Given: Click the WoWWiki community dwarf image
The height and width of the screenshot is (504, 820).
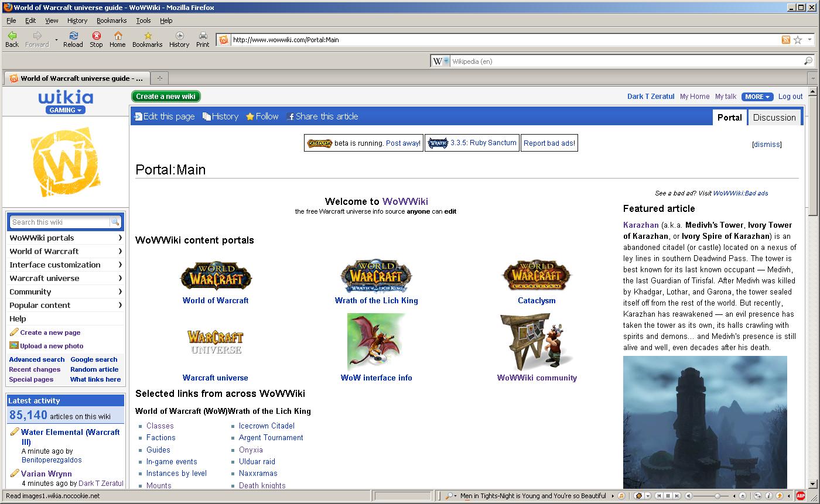Looking at the screenshot, I should 537,342.
